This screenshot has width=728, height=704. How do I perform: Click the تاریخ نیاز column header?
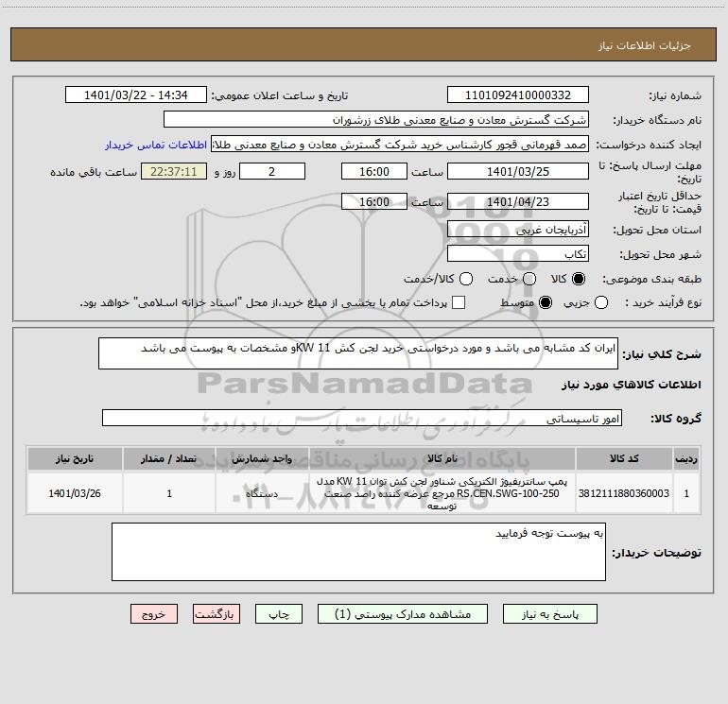pos(75,458)
